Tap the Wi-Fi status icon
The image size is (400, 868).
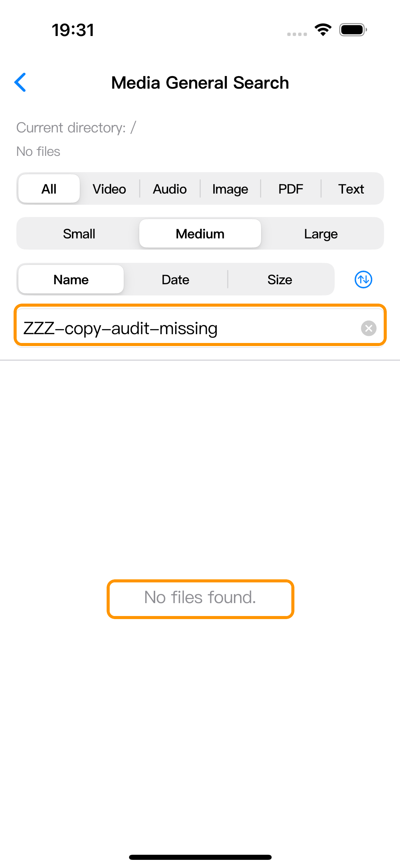pos(323,30)
